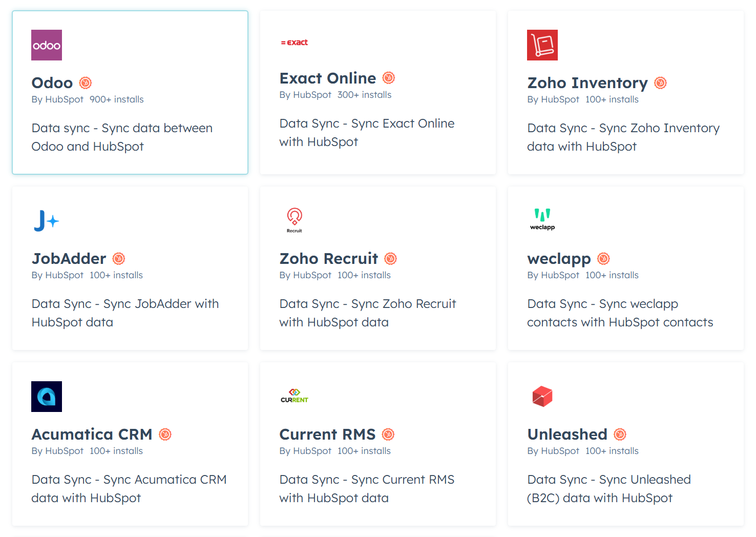Screen dimensions: 756x537
Task: Click the Odoo app logo
Action: coord(46,45)
